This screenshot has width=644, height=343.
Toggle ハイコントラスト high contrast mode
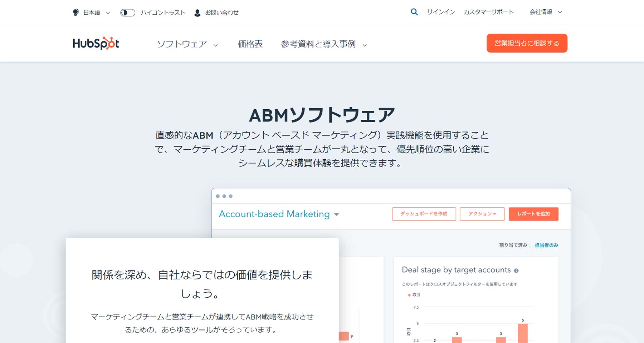[127, 13]
